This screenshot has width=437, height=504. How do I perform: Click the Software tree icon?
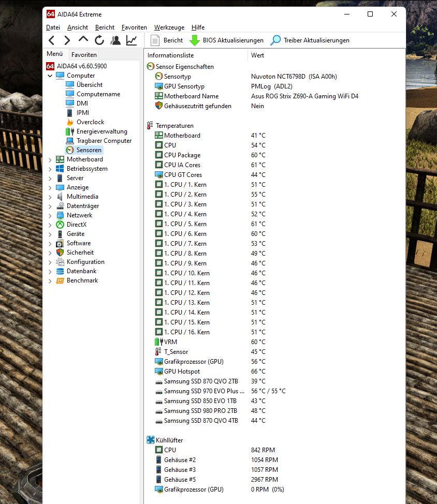[60, 243]
